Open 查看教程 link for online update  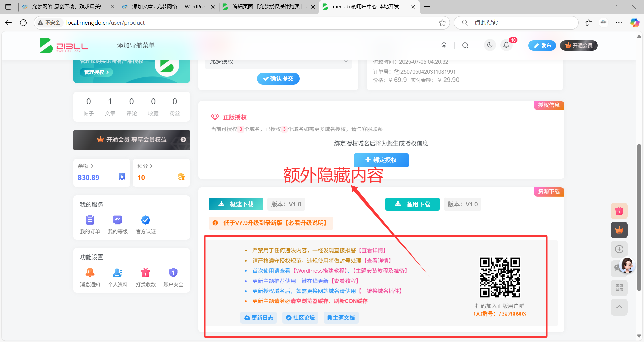click(x=345, y=281)
